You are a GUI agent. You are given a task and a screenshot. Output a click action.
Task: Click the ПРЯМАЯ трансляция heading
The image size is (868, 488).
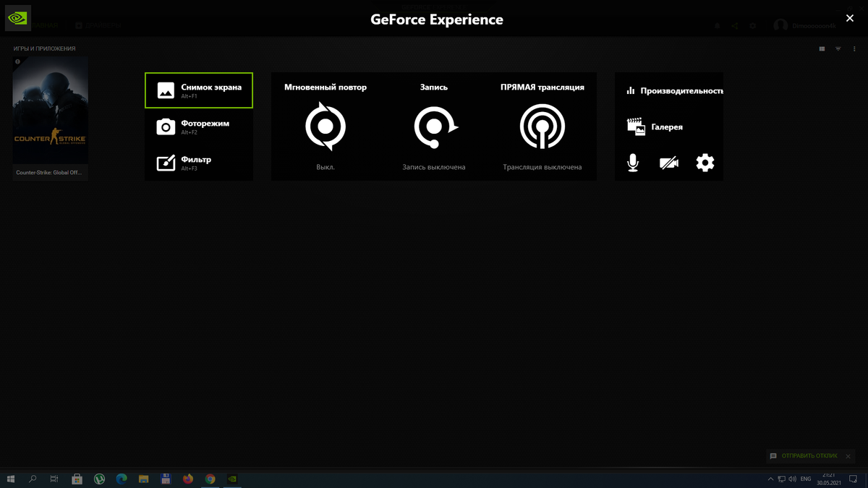pyautogui.click(x=542, y=87)
